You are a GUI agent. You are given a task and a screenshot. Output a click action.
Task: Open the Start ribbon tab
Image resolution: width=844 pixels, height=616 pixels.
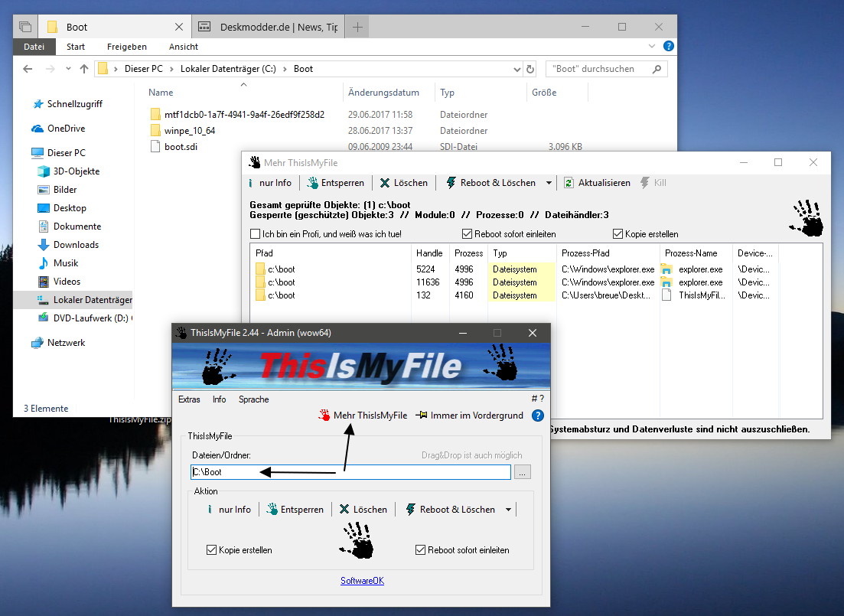tap(75, 47)
